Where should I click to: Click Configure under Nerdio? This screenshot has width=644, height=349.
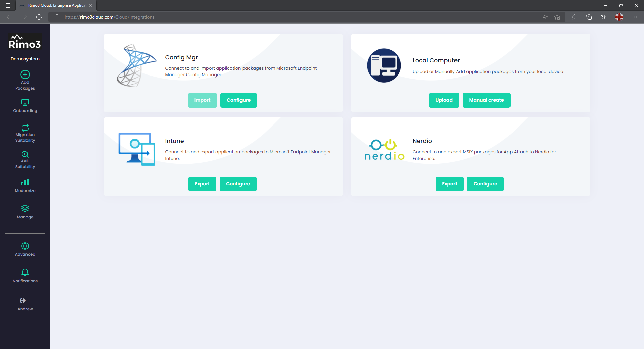tap(485, 184)
